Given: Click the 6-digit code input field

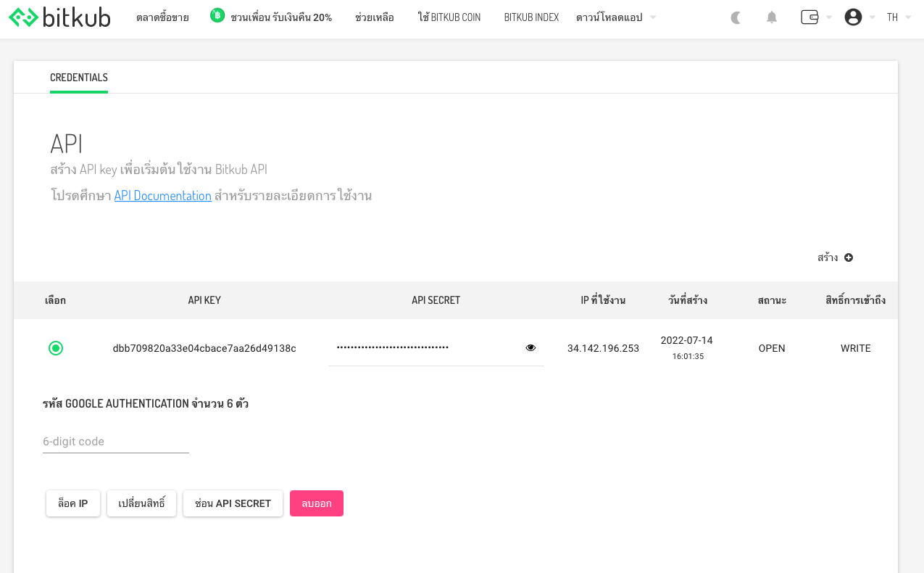Looking at the screenshot, I should point(115,441).
